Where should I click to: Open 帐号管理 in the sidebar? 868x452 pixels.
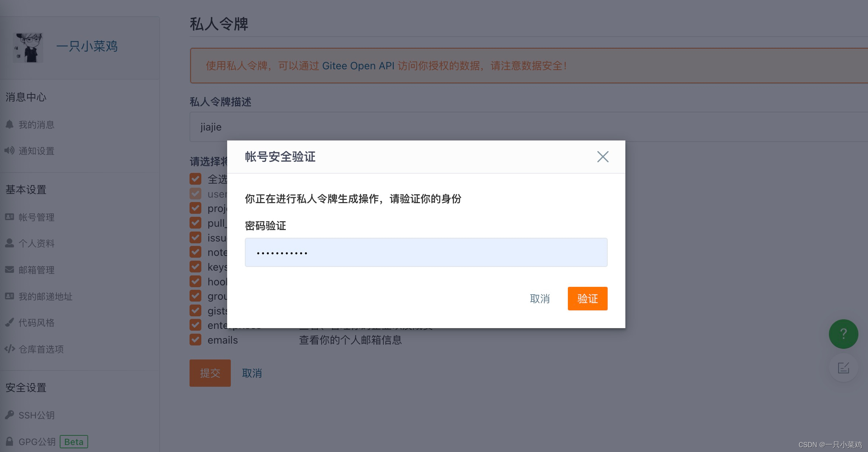(37, 217)
